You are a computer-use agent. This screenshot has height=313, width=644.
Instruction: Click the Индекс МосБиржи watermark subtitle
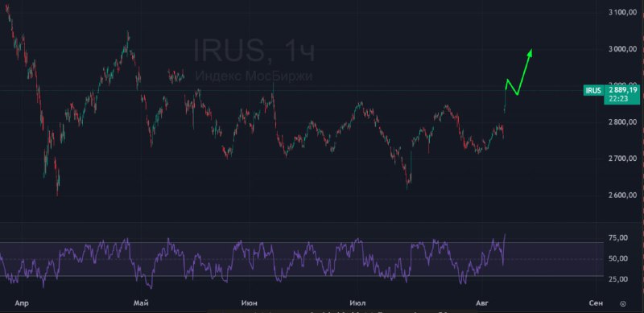point(254,76)
